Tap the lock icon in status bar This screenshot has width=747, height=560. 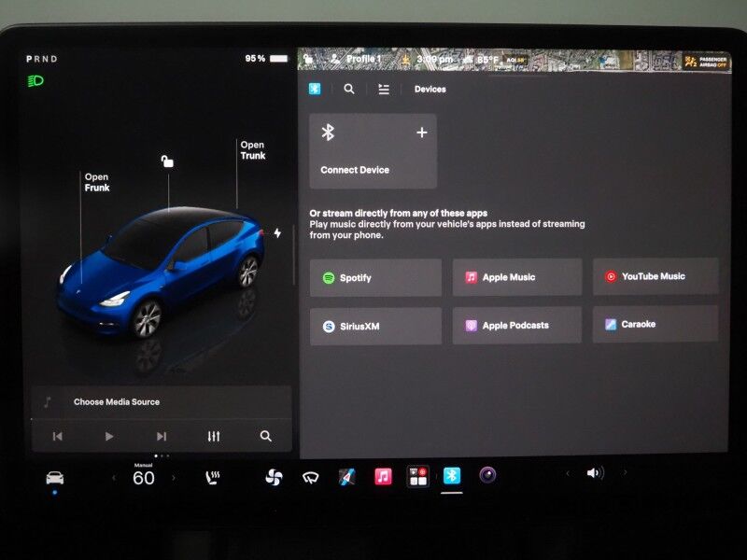coord(309,59)
